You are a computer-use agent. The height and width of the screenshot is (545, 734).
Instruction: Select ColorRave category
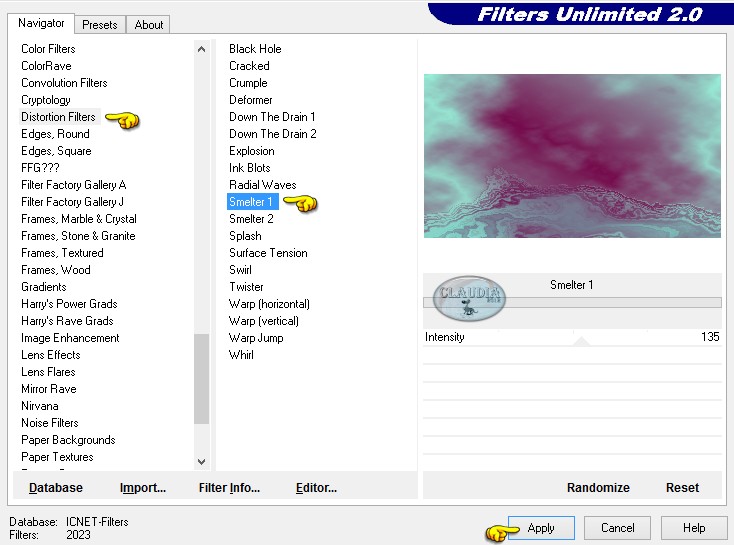[46, 66]
